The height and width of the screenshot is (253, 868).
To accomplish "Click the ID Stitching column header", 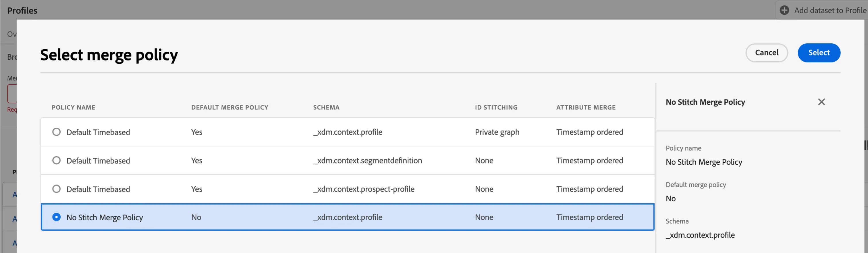I will pyautogui.click(x=496, y=107).
